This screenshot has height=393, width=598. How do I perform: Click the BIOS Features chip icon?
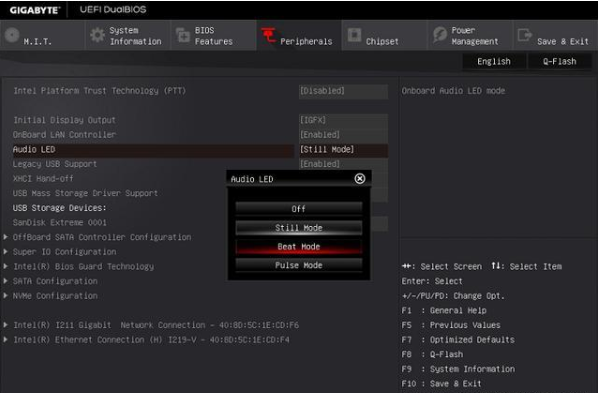(x=183, y=35)
